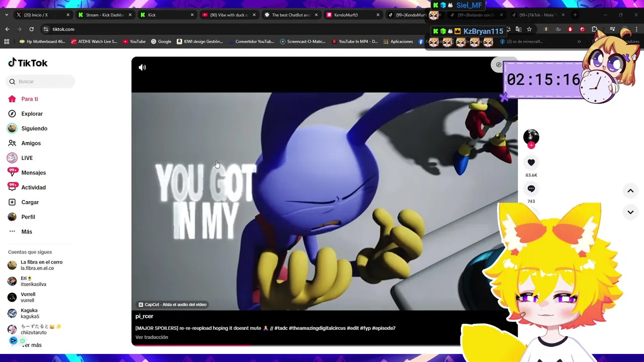Open the #fyp hashtag
Image resolution: width=644 pixels, height=362 pixels.
[x=365, y=328]
